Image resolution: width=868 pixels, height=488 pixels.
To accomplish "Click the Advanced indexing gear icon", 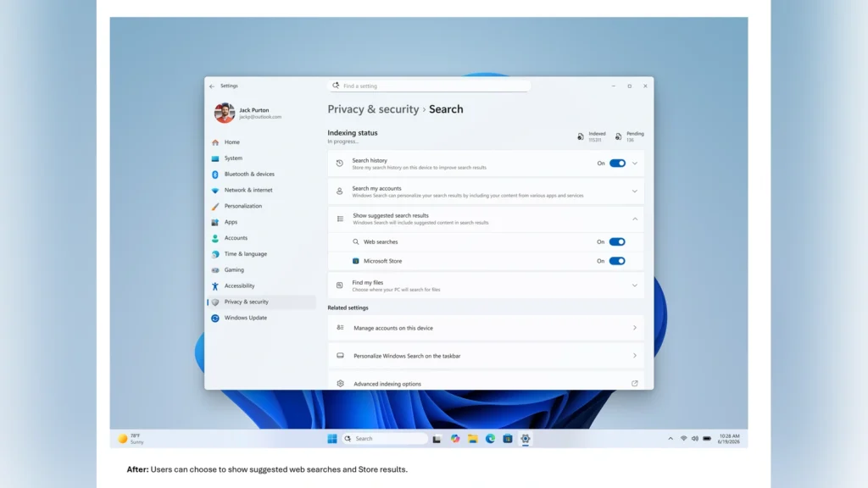I will [x=341, y=384].
